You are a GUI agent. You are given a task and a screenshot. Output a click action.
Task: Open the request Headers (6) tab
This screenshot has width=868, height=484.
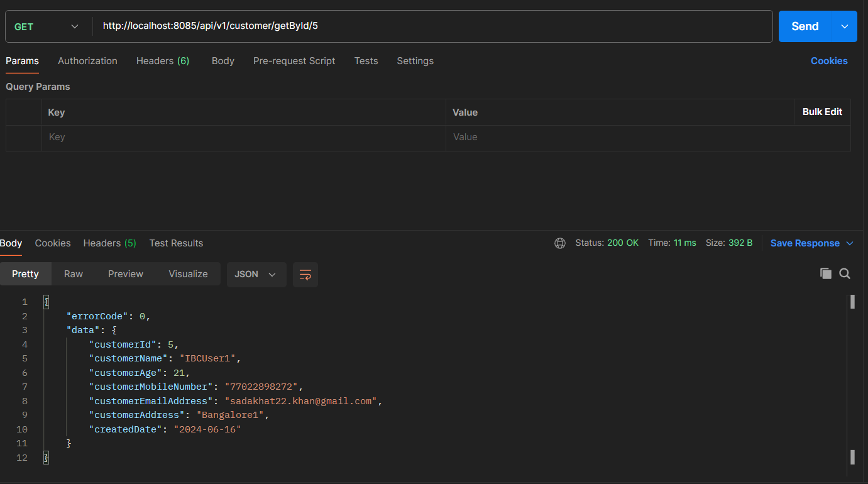point(163,61)
